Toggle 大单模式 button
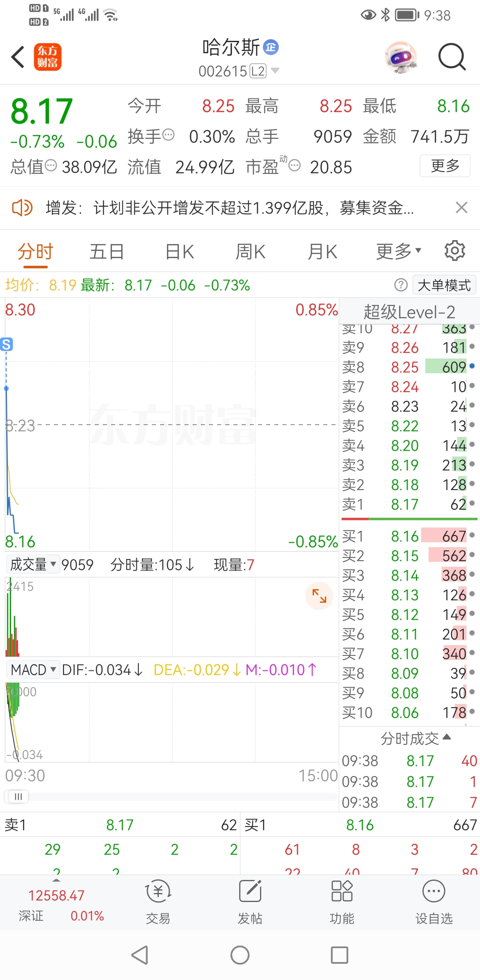480x980 pixels. [444, 285]
